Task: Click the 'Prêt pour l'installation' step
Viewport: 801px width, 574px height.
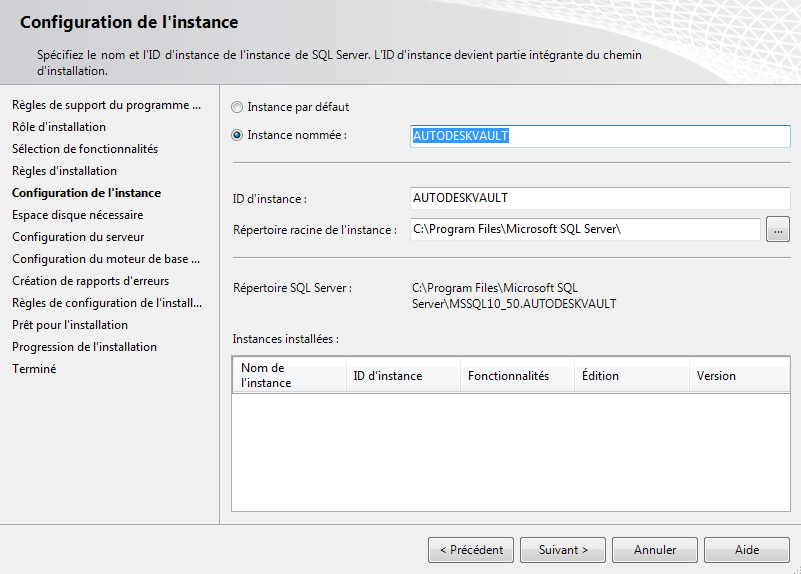Action: click(70, 325)
